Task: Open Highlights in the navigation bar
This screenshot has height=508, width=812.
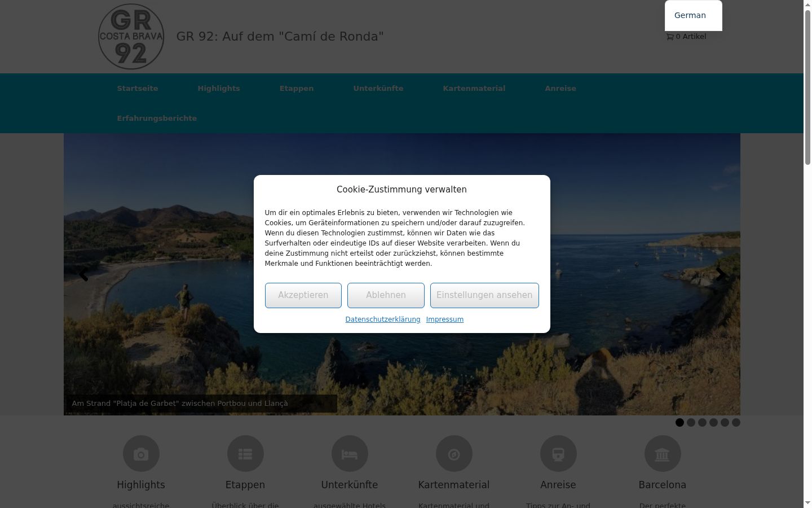Action: click(219, 89)
